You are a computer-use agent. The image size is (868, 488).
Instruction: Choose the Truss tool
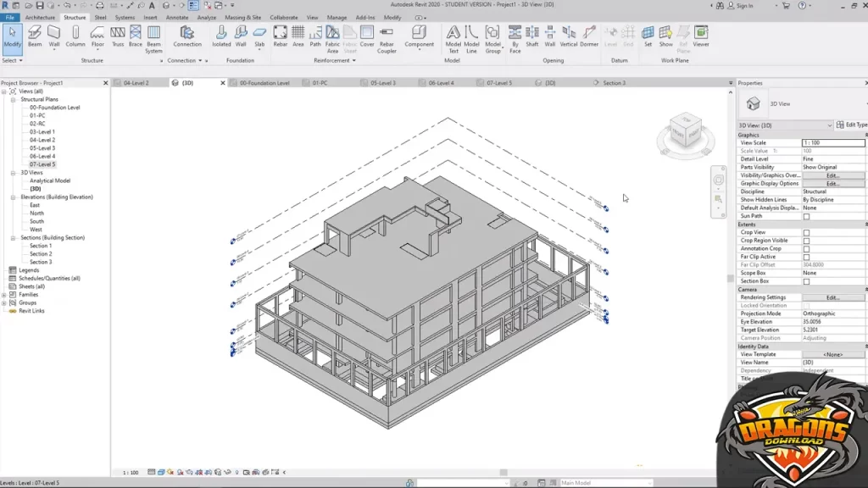(x=117, y=36)
